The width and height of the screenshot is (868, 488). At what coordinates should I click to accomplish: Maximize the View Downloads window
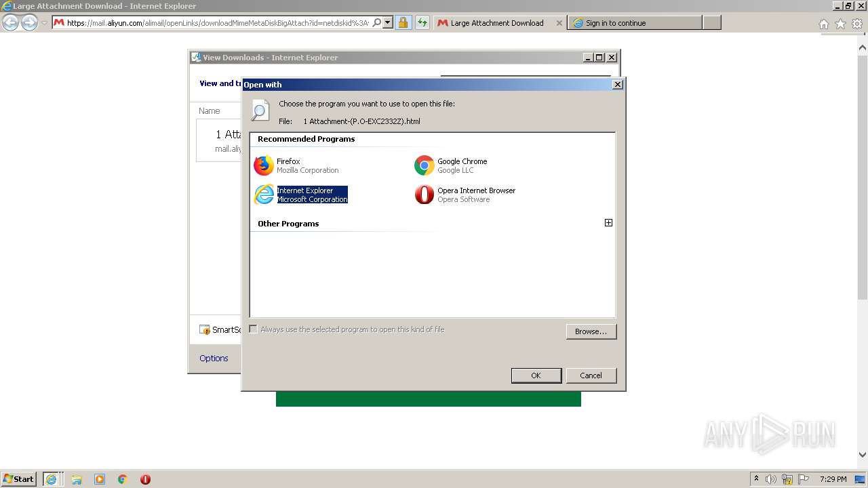click(x=599, y=58)
